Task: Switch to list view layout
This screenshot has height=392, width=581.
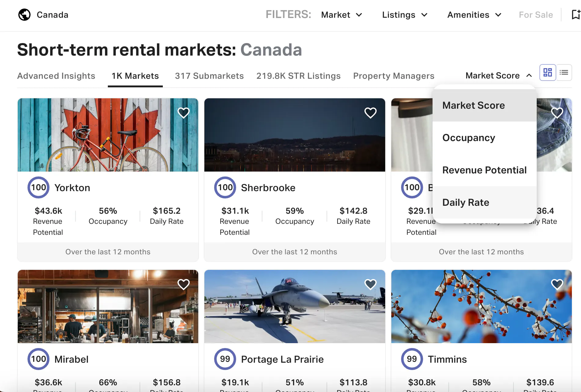Action: tap(564, 73)
